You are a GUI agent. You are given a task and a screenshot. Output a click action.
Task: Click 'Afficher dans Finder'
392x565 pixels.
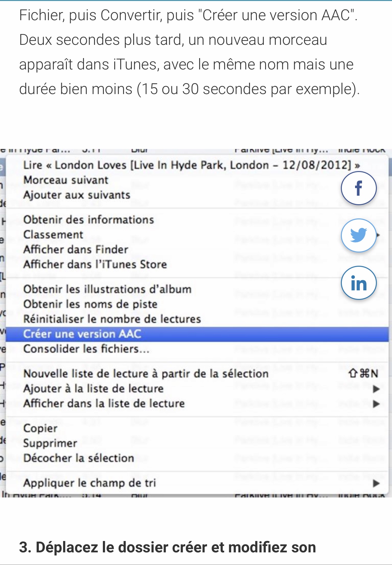click(76, 249)
